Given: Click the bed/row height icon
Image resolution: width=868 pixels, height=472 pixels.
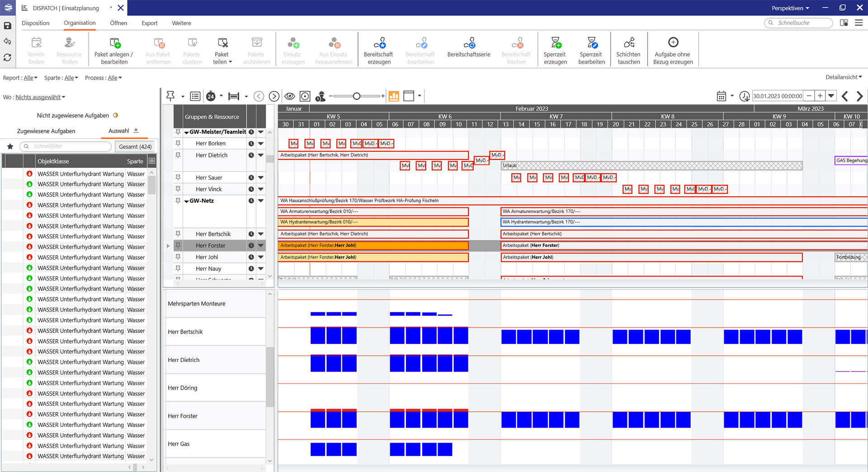Looking at the screenshot, I should (234, 96).
